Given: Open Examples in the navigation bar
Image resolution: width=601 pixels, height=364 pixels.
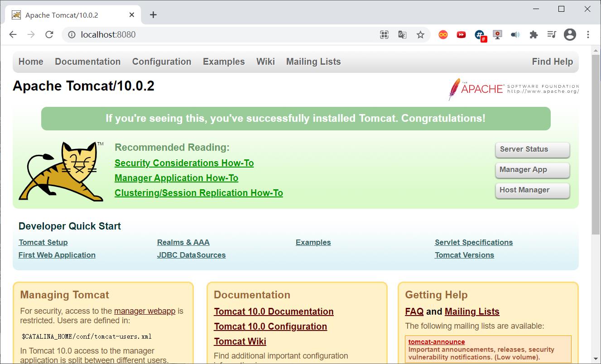Looking at the screenshot, I should [224, 62].
